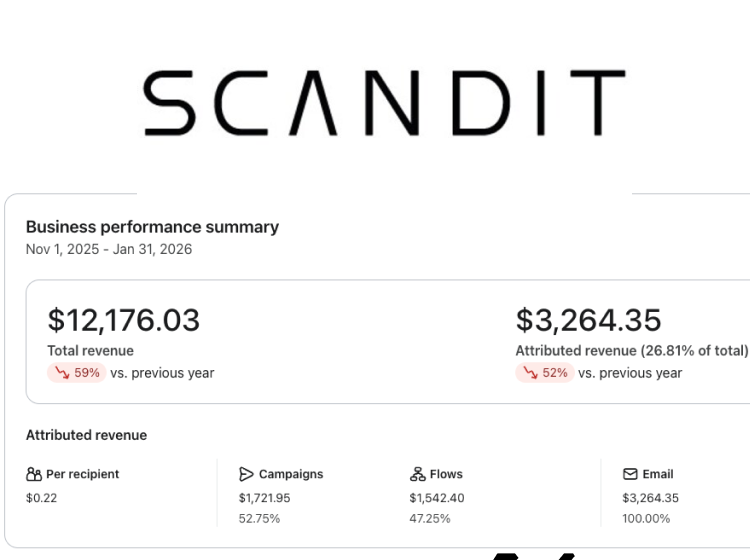Click the SCANDIT logo

(x=384, y=102)
